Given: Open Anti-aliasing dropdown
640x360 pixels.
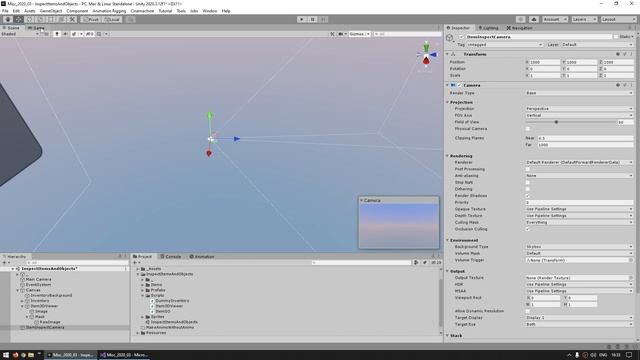Looking at the screenshot, I should (579, 176).
